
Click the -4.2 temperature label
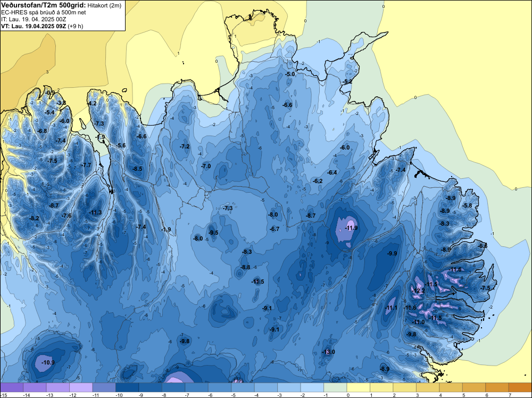[92, 103]
